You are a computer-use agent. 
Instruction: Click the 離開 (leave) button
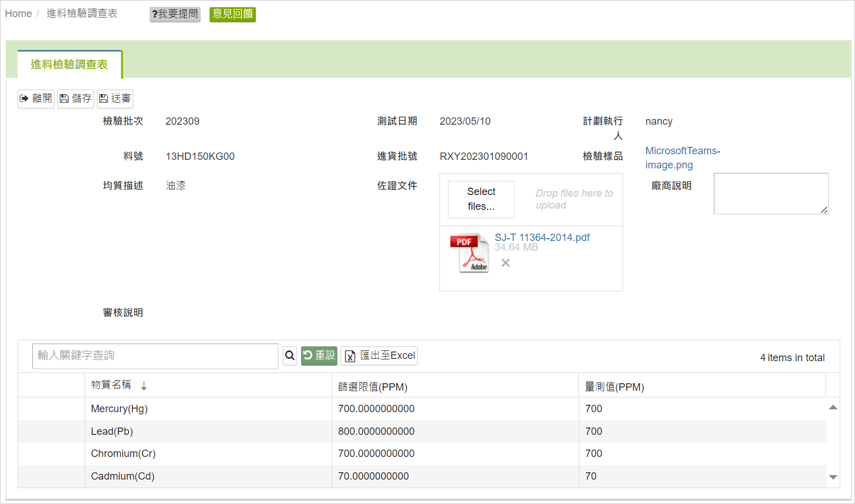click(36, 99)
